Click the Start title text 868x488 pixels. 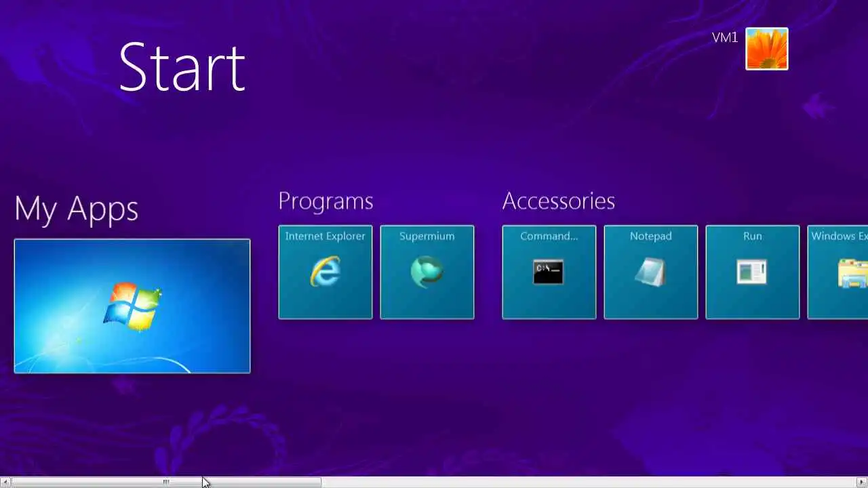click(182, 67)
